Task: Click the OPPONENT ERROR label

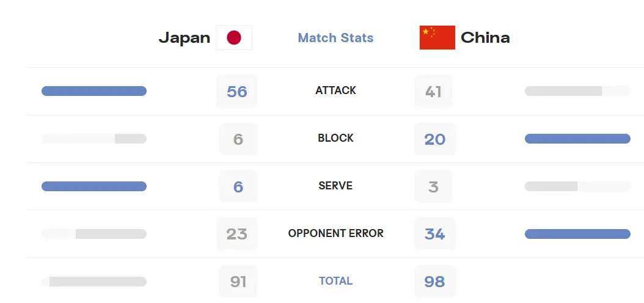Action: 335,233
